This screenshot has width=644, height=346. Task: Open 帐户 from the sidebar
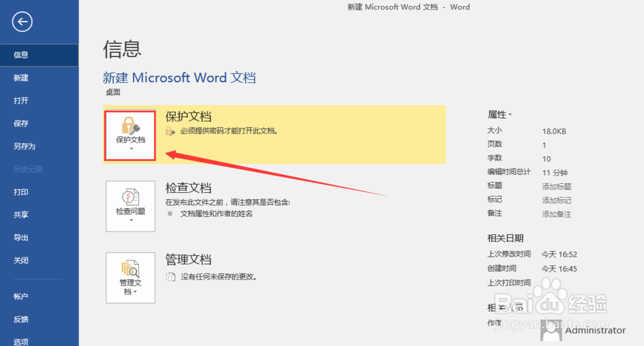39,296
